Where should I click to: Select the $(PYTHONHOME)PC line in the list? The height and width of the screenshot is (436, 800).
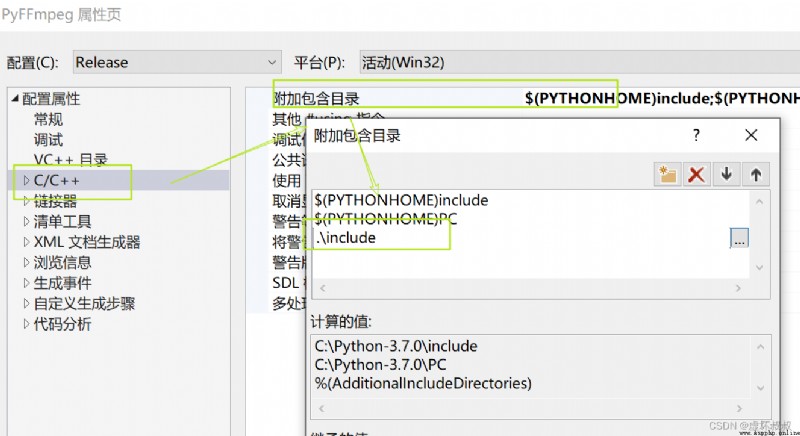[386, 219]
